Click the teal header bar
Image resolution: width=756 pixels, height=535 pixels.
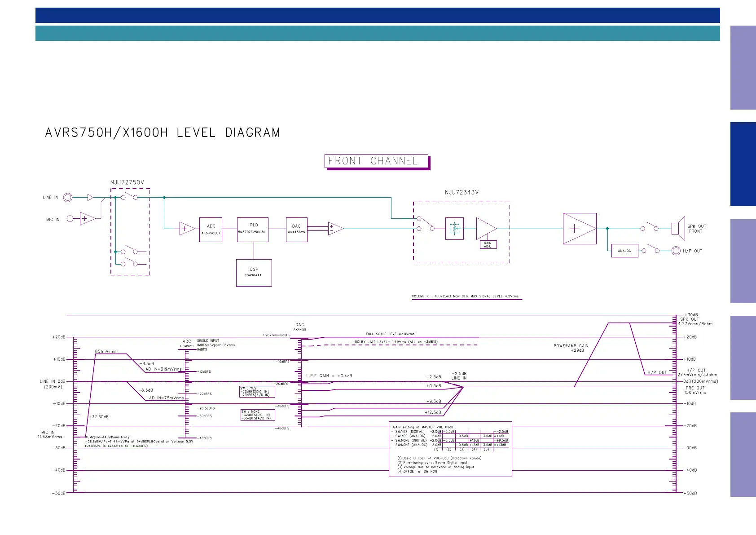pyautogui.click(x=378, y=33)
